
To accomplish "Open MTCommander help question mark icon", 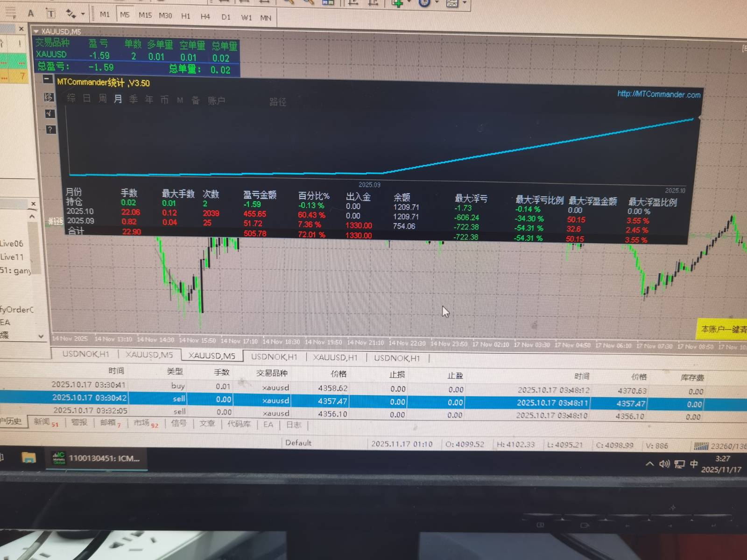I will [x=50, y=130].
